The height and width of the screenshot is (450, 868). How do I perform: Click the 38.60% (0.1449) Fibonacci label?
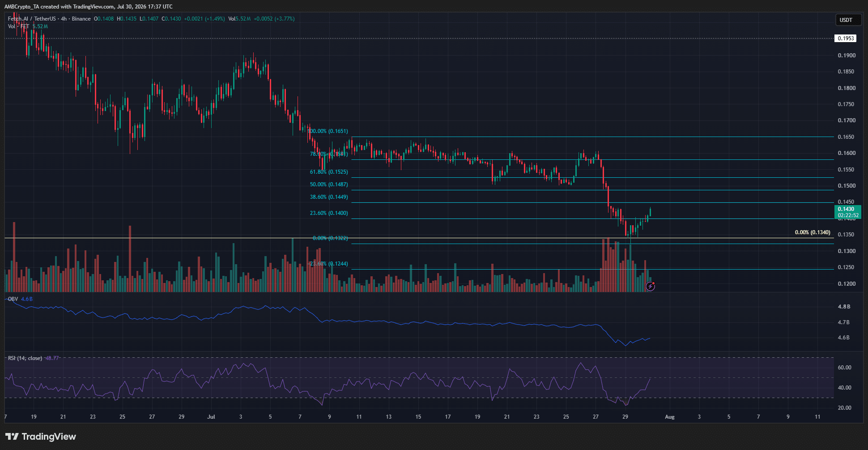[329, 197]
